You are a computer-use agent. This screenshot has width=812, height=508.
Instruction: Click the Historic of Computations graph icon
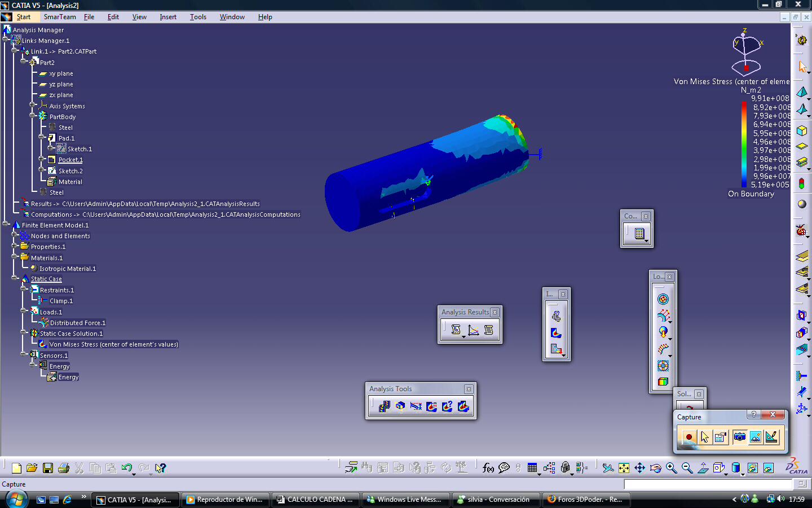point(473,330)
